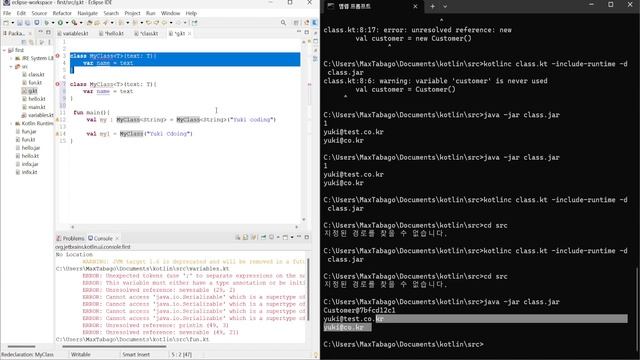Viewport: 640px width, 360px height.
Task: Click the warning marker on line 14
Action: click(58, 133)
